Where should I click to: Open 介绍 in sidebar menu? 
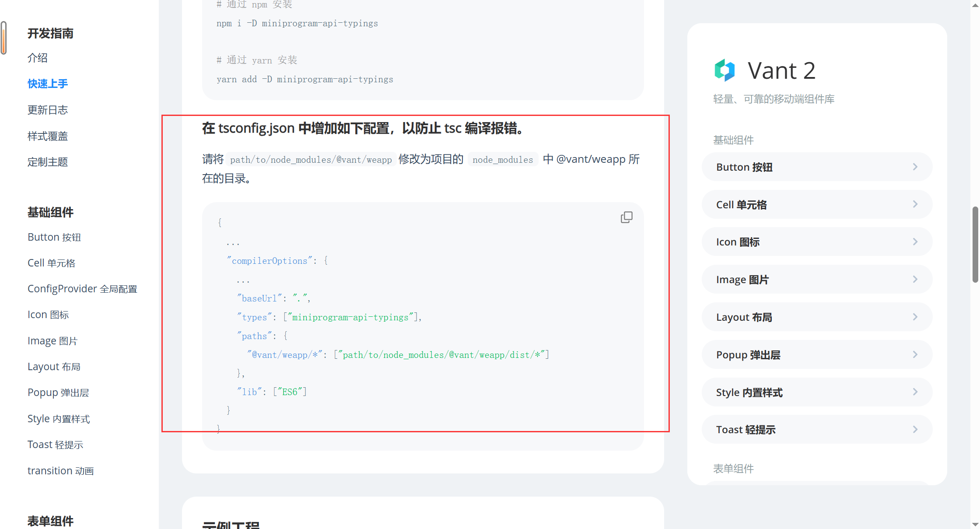(38, 58)
